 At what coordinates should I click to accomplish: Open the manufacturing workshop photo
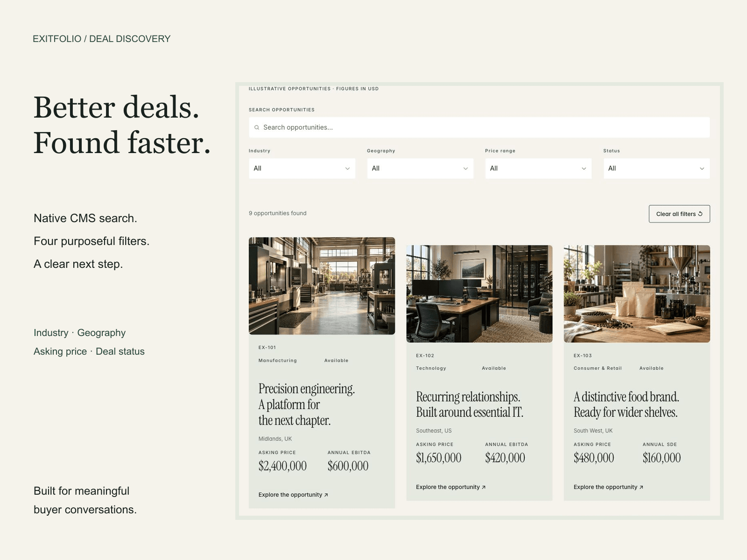(322, 286)
